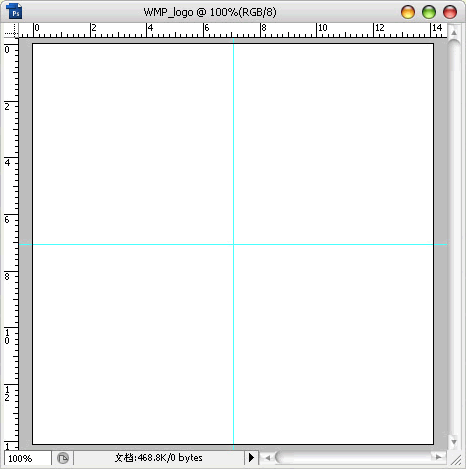The image size is (466, 469).
Task: Click the vertical scrollbar up arrow
Action: point(454,32)
